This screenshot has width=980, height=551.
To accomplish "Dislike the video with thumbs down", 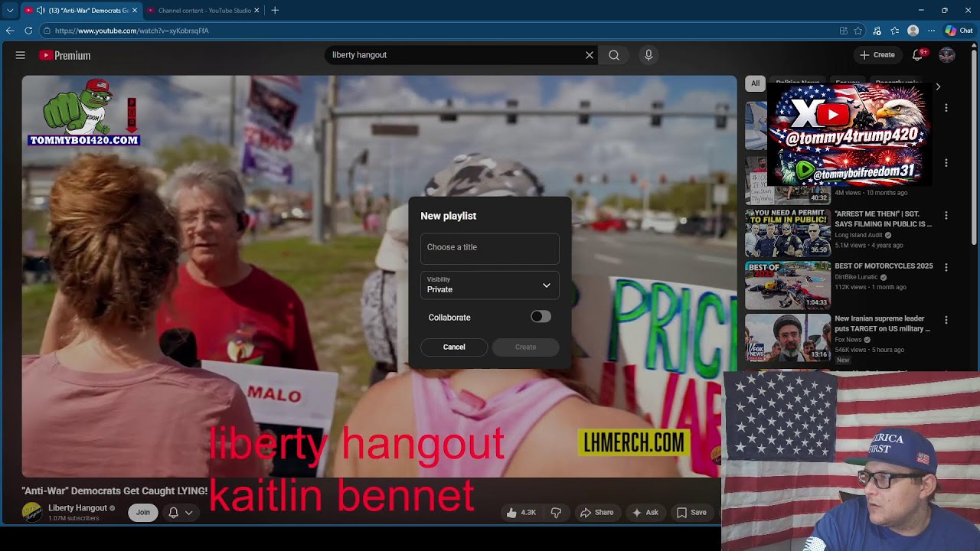I will [557, 513].
